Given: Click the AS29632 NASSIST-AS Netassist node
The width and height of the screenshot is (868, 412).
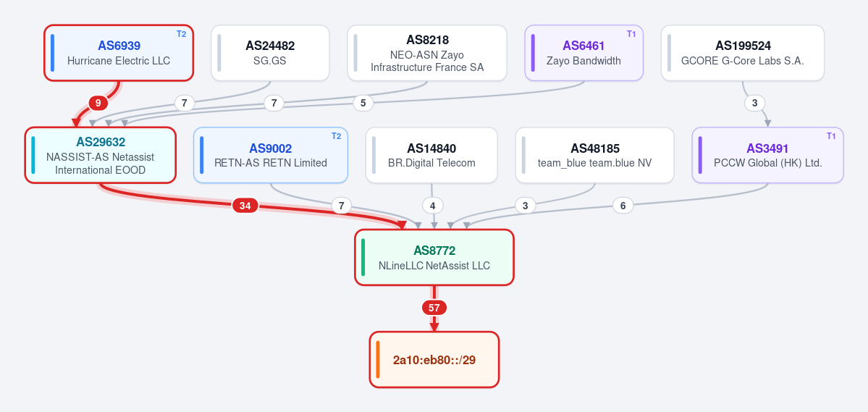Looking at the screenshot, I should tap(100, 155).
